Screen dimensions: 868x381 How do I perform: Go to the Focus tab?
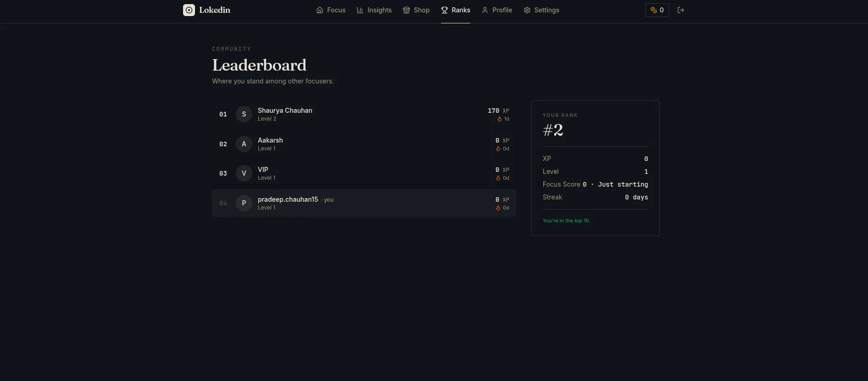(x=331, y=10)
